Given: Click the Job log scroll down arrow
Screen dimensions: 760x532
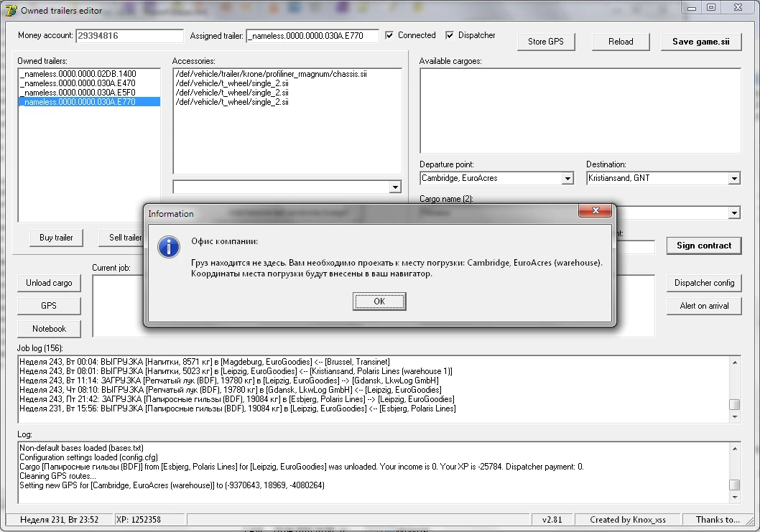Looking at the screenshot, I should [735, 416].
